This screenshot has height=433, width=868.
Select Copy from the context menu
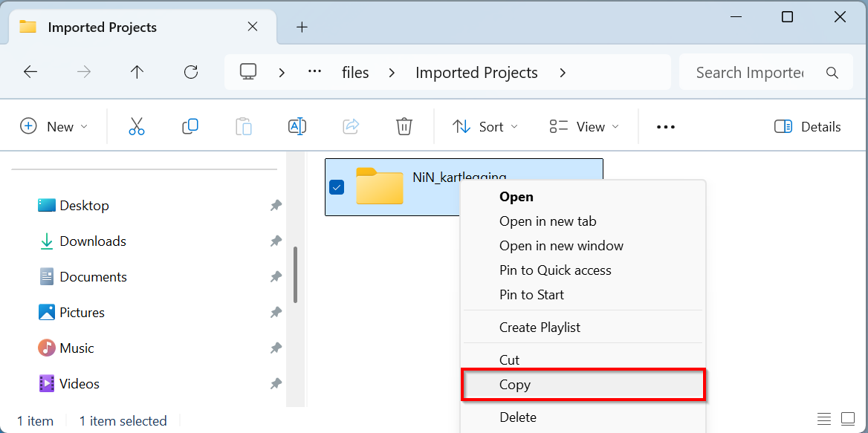(x=515, y=385)
